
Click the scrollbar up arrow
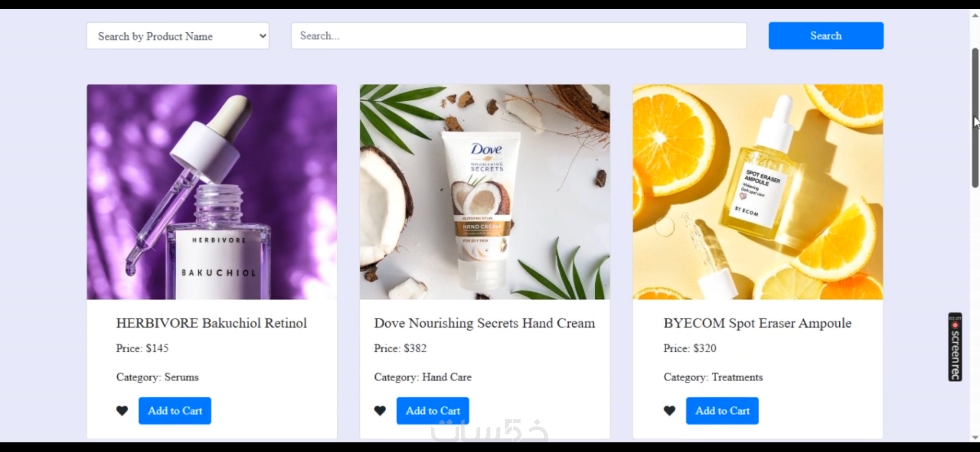click(x=975, y=15)
